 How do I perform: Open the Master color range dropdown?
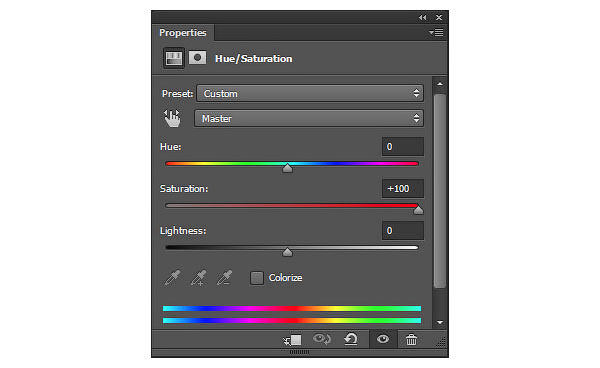[309, 118]
